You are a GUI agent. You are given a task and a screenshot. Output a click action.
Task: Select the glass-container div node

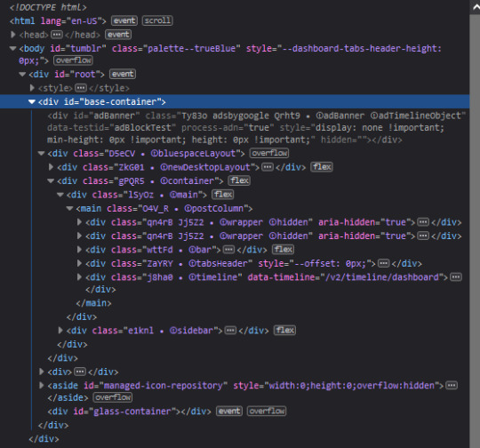(x=129, y=412)
